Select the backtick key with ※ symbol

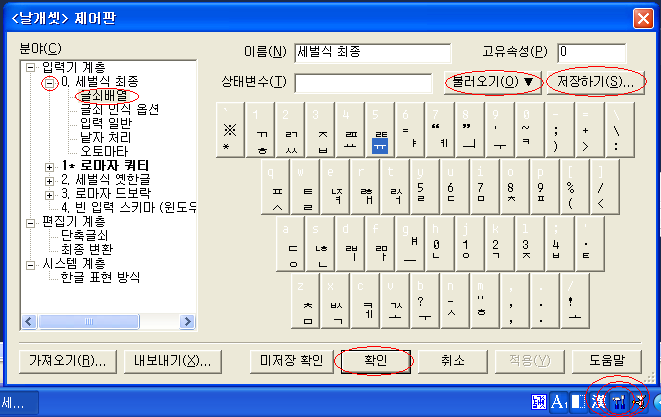[x=230, y=129]
